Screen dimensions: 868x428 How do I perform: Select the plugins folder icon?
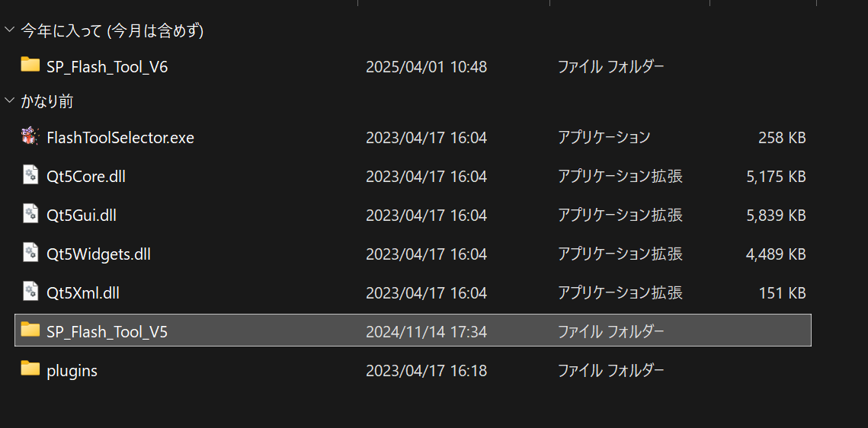(30, 368)
